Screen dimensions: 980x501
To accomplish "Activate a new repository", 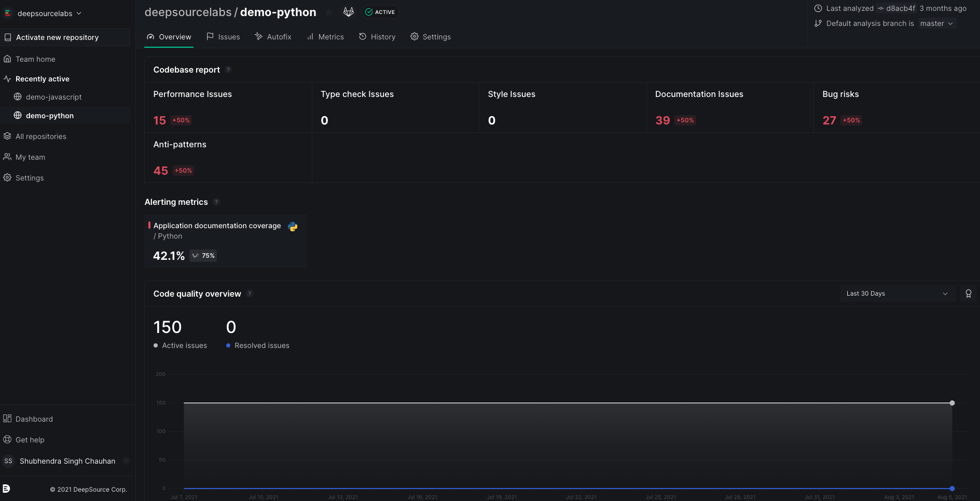I will click(x=57, y=37).
